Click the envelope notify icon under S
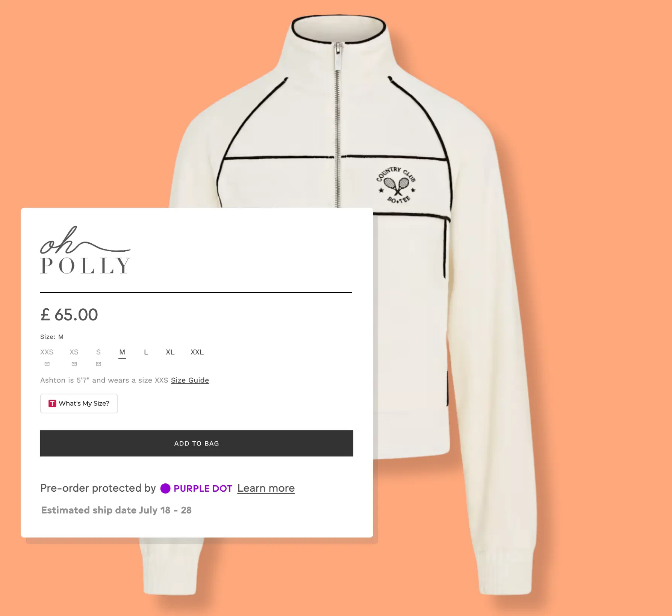672x616 pixels. click(98, 364)
